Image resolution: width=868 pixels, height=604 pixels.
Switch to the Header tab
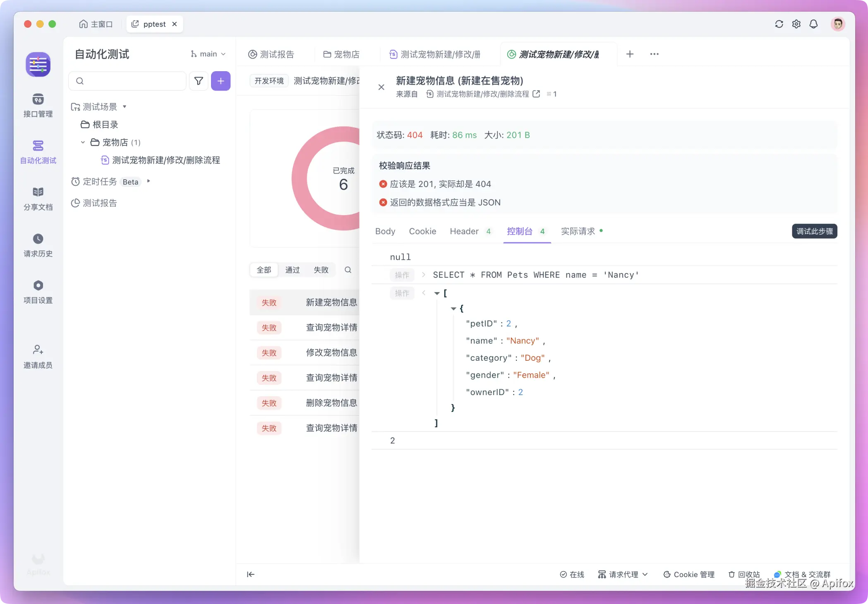464,231
